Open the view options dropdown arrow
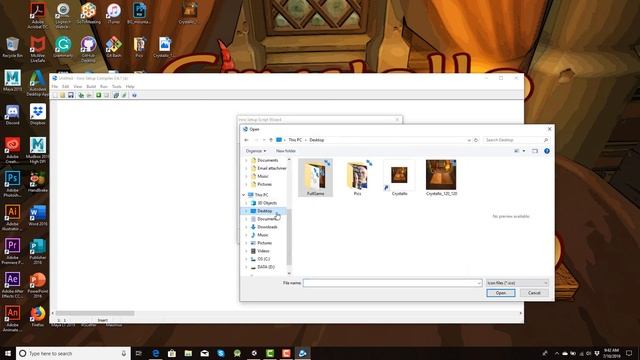Viewport: 640px width, 360px height. (524, 151)
